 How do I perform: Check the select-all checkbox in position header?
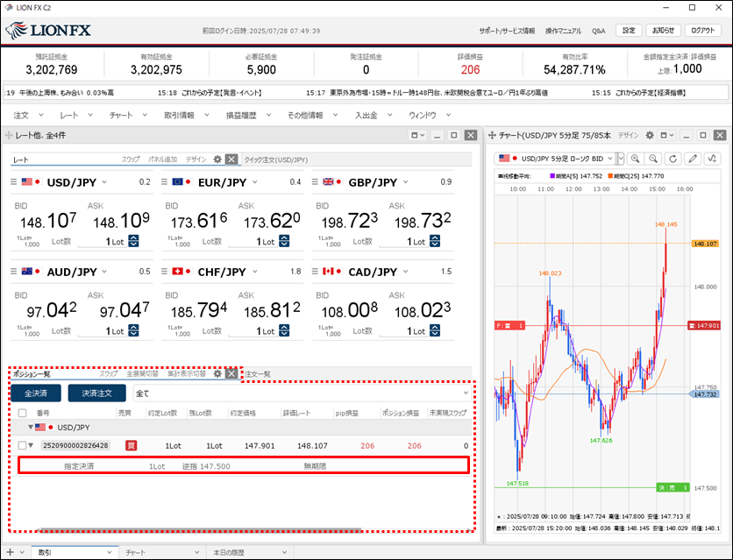click(22, 413)
